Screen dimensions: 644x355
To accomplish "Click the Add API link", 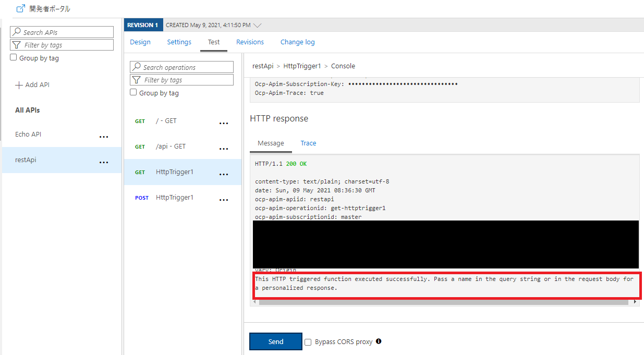I will 32,84.
